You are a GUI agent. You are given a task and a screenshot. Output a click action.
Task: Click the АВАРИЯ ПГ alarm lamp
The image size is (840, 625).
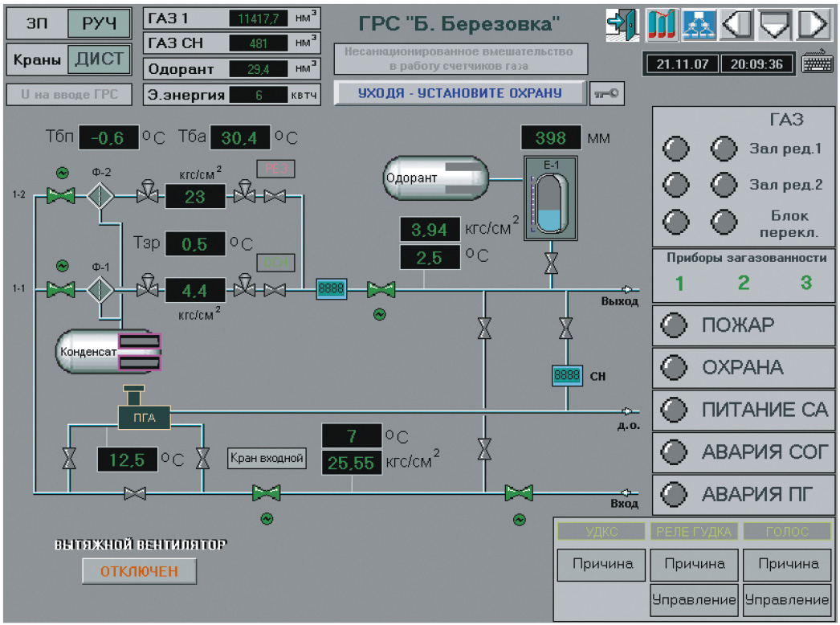click(x=674, y=494)
